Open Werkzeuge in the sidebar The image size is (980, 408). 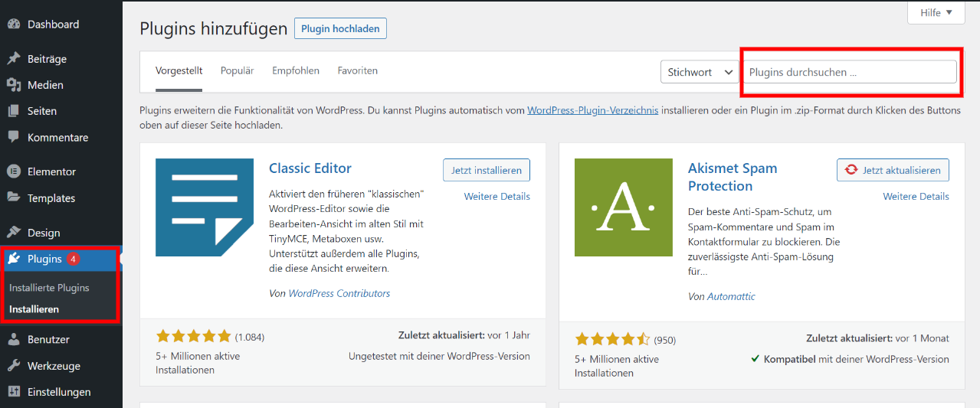[54, 366]
